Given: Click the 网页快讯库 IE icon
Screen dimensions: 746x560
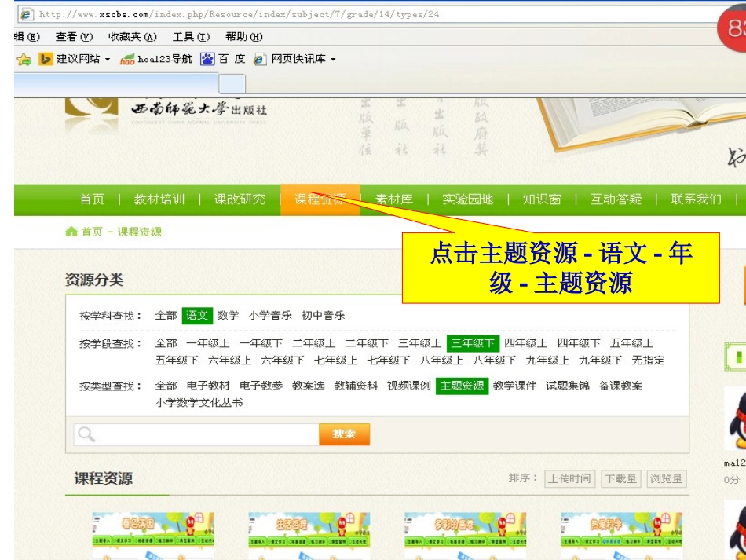Looking at the screenshot, I should click(x=260, y=60).
